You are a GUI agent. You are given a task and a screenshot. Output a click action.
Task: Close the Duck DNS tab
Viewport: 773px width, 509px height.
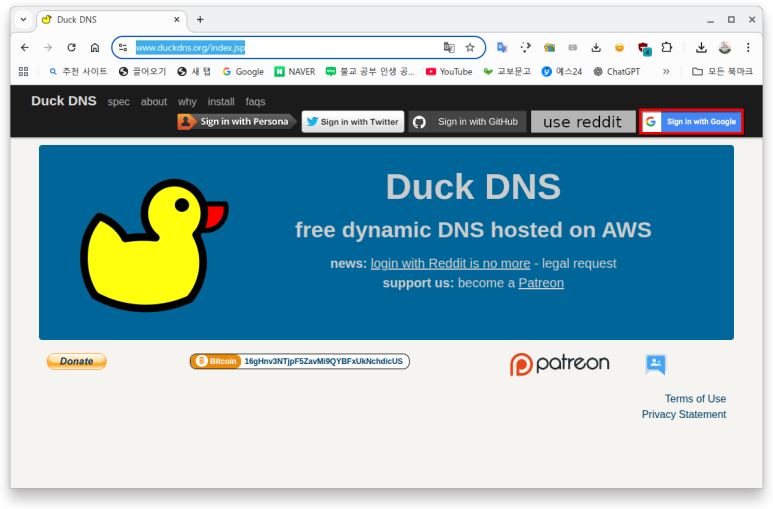[176, 20]
